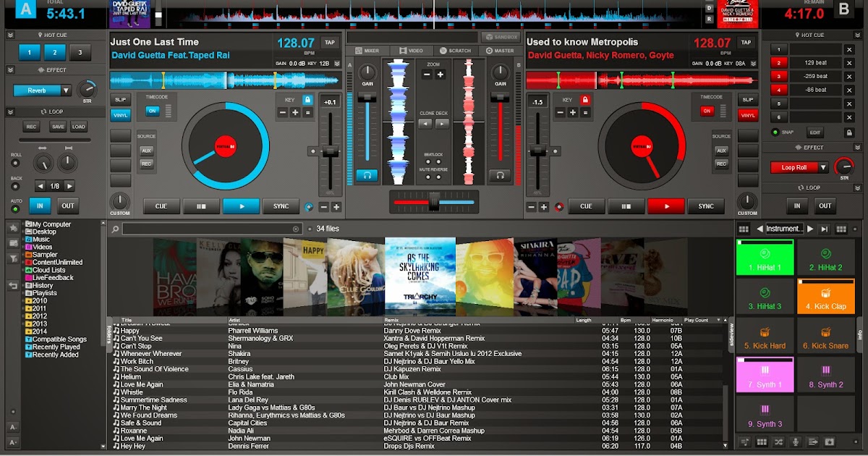Screen dimensions: 868x456
Task: Click the SANDBOX button
Action: click(501, 37)
